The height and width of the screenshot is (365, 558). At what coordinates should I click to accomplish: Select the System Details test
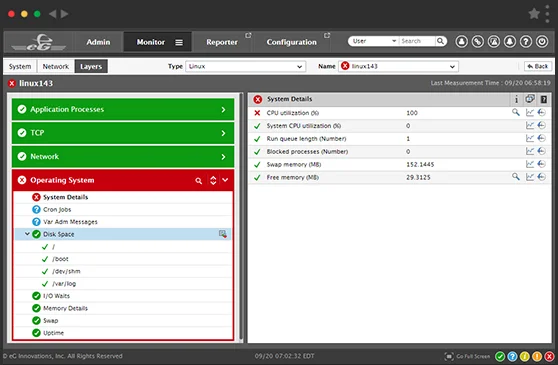coord(65,197)
